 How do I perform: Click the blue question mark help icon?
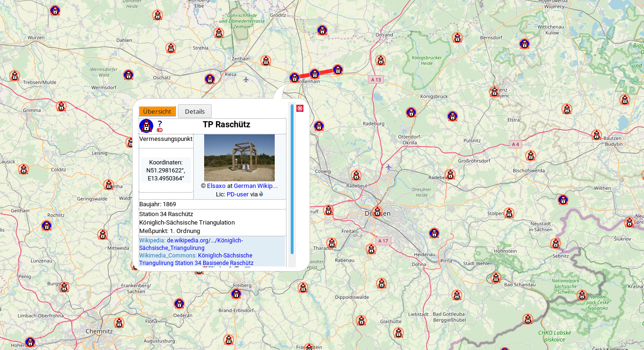pyautogui.click(x=159, y=124)
